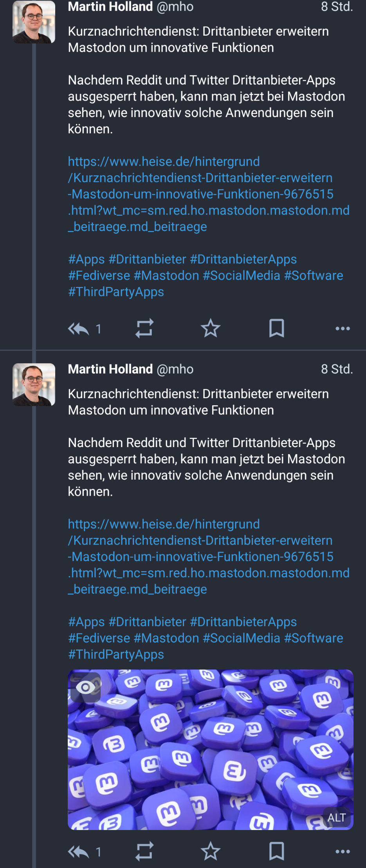Bookmark the first Martin Holland post
This screenshot has width=366, height=868.
tap(276, 328)
